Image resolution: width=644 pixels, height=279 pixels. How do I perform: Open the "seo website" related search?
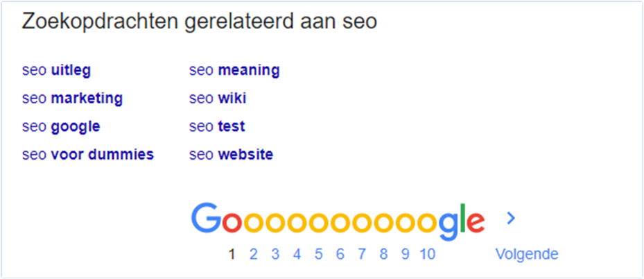(x=232, y=154)
